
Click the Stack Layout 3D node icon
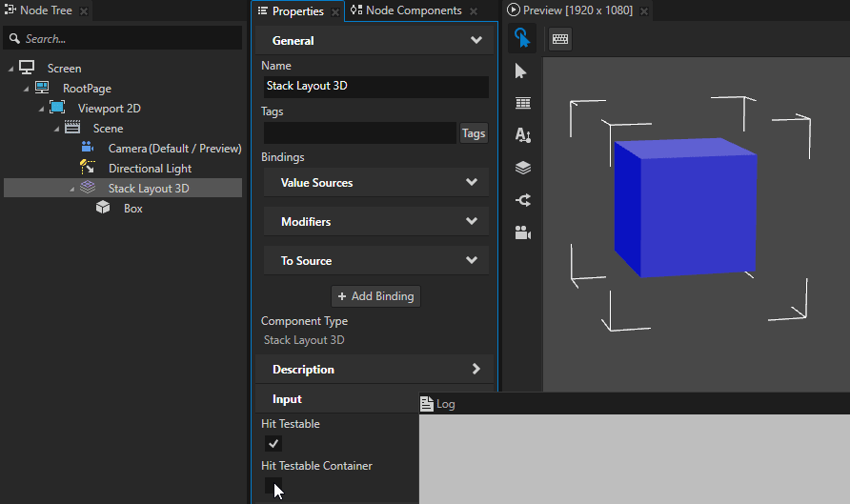[88, 188]
